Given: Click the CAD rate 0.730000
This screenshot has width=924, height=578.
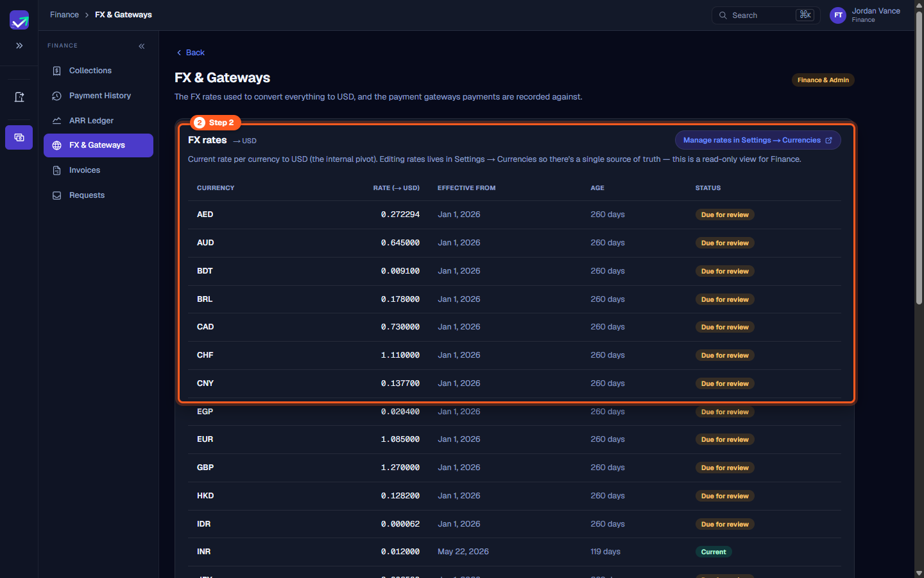Looking at the screenshot, I should click(x=400, y=327).
